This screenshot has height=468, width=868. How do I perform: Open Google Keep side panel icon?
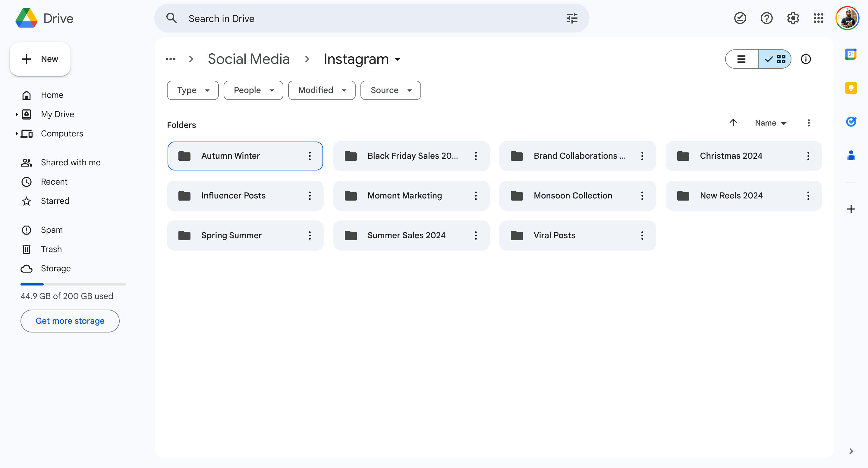pos(851,88)
